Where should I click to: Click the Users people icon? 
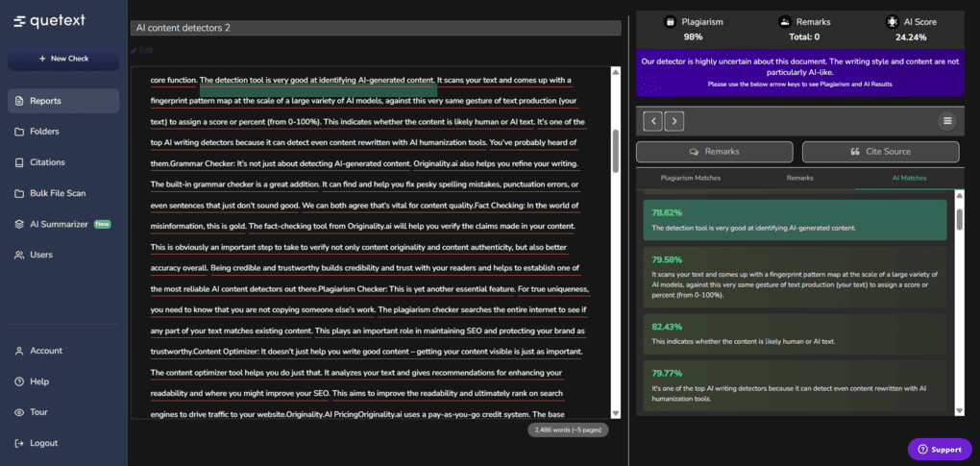point(19,255)
